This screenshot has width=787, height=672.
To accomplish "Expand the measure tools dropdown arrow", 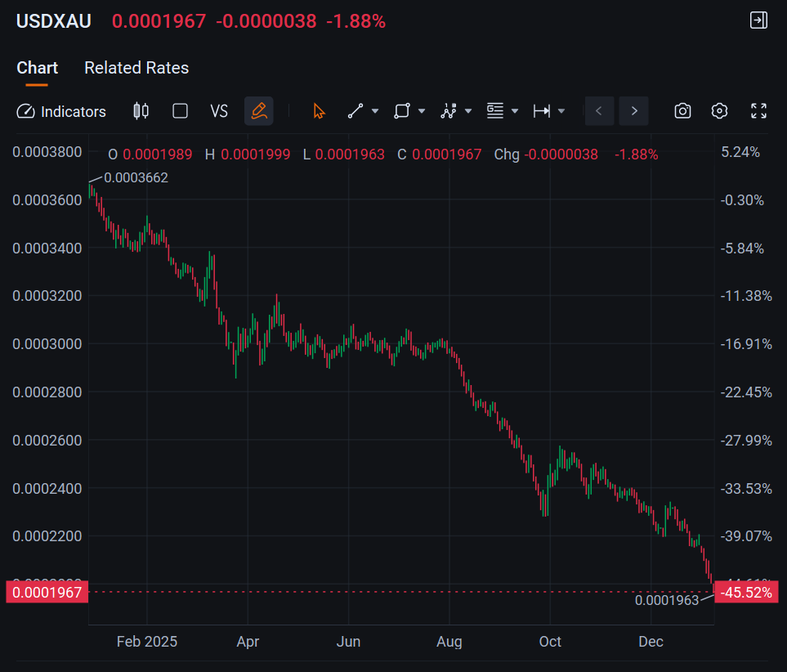I will pos(561,111).
